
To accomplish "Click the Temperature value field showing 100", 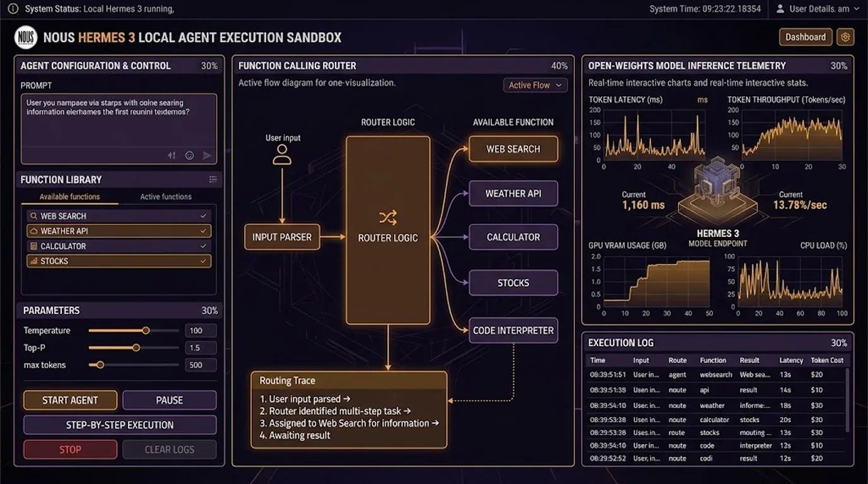I will click(x=201, y=330).
